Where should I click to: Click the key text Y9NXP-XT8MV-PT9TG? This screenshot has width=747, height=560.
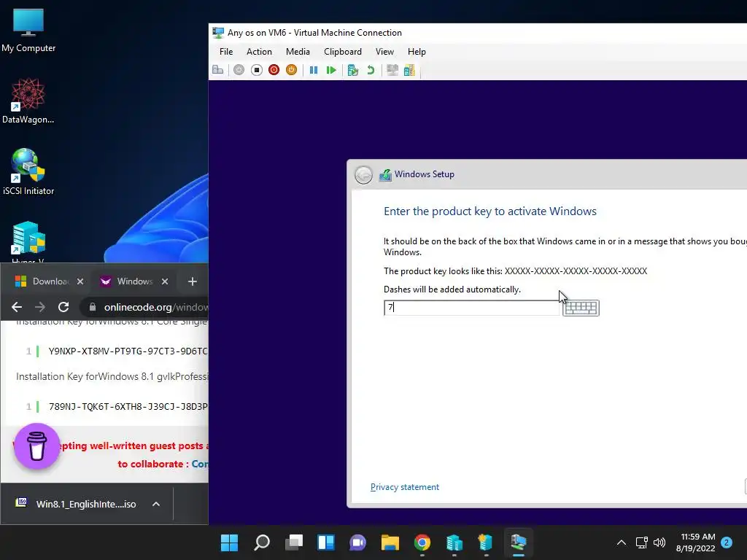128,351
